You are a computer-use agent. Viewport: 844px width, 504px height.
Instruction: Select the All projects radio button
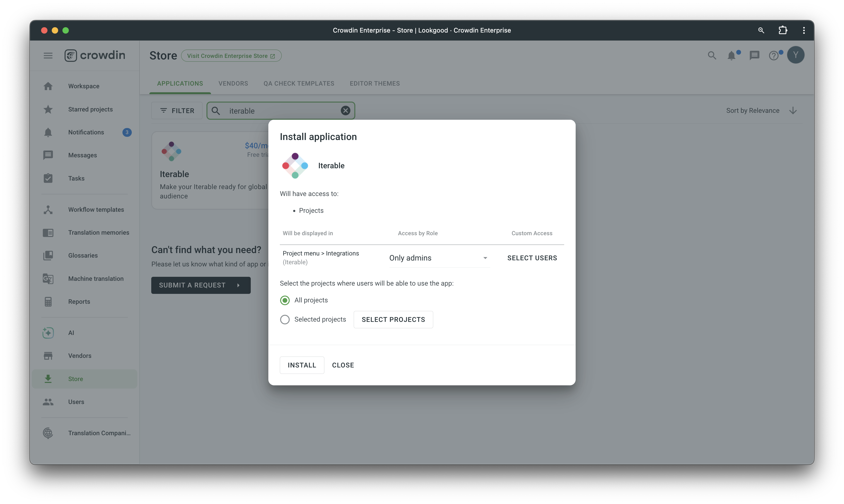285,300
